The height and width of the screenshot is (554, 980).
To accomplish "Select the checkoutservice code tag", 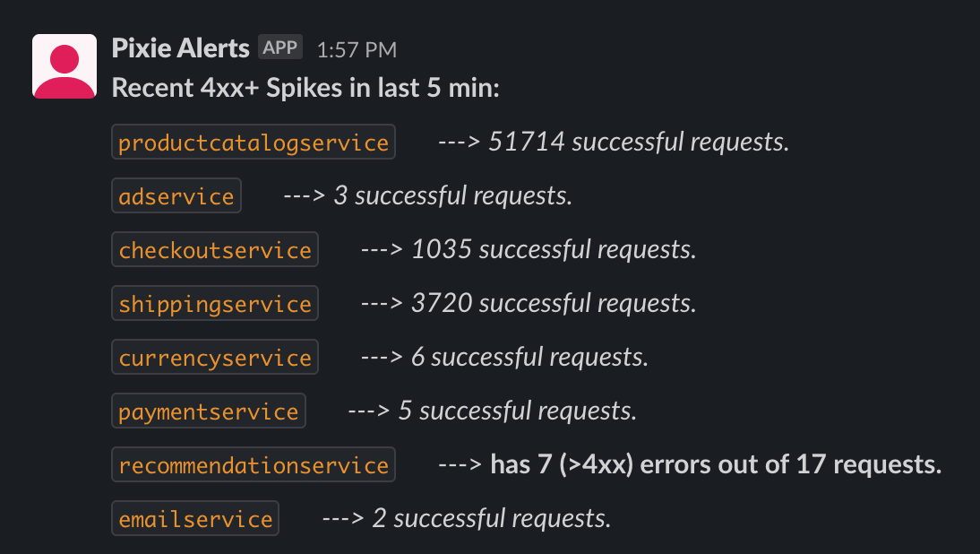I will pos(215,250).
